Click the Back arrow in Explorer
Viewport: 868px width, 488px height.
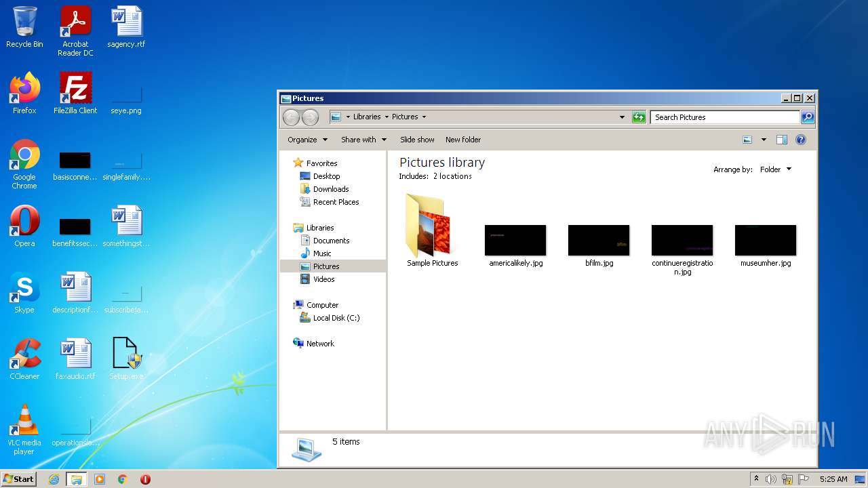tap(291, 117)
